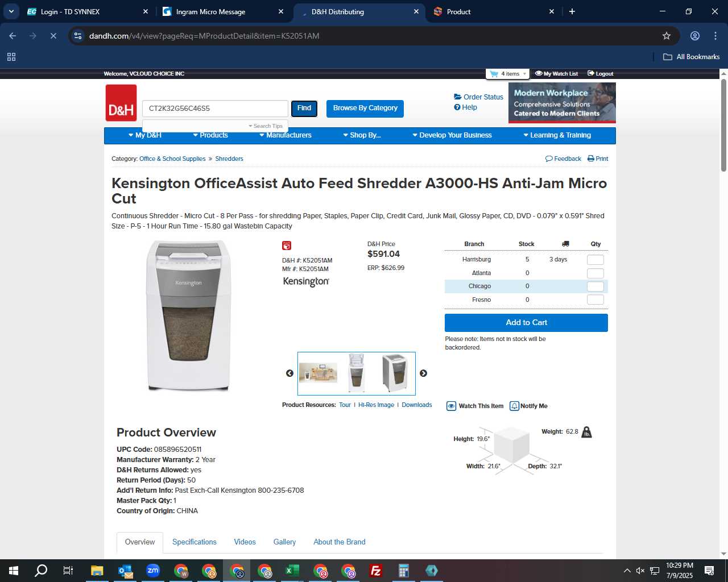
Task: Print this product page
Action: 598,159
